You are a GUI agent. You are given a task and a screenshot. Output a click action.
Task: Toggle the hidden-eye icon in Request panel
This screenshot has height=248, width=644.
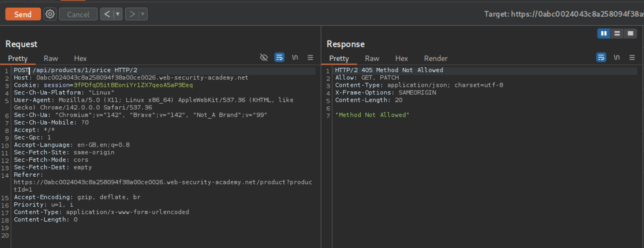(264, 58)
